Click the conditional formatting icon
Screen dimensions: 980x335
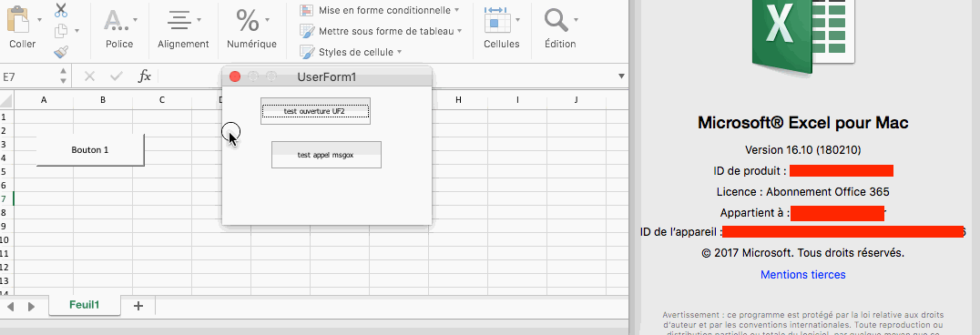pos(306,11)
